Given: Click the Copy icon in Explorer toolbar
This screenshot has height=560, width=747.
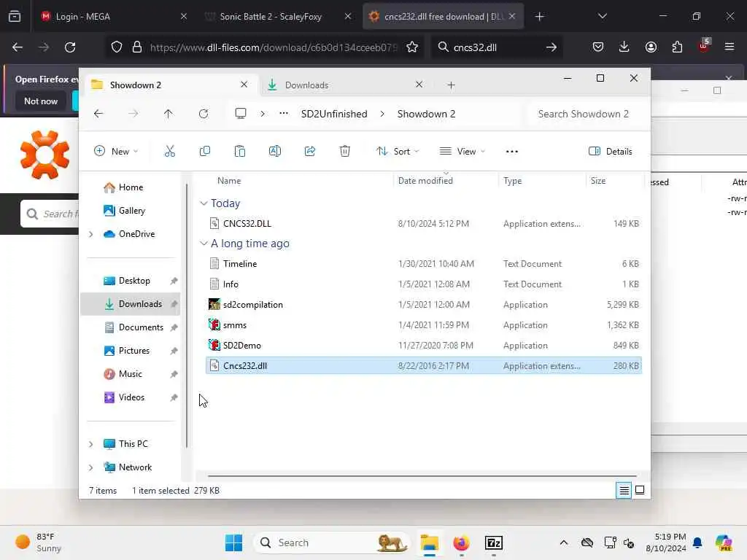Looking at the screenshot, I should [205, 152].
